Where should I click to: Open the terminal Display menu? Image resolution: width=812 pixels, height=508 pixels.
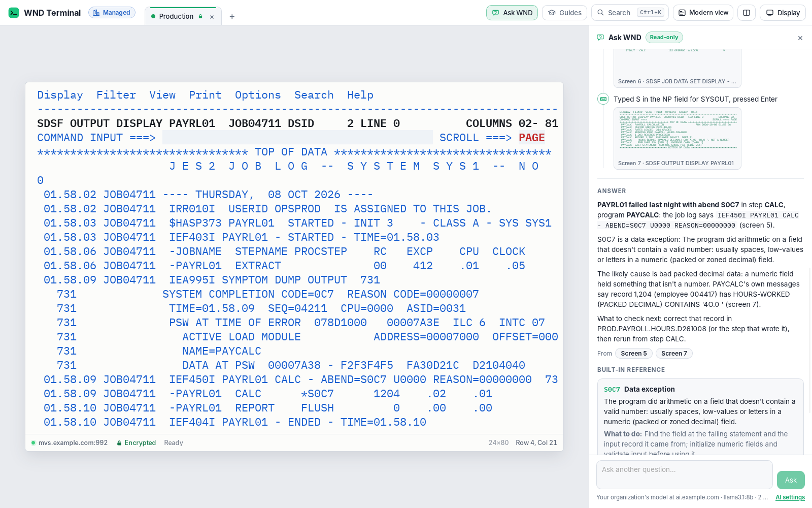tap(60, 95)
